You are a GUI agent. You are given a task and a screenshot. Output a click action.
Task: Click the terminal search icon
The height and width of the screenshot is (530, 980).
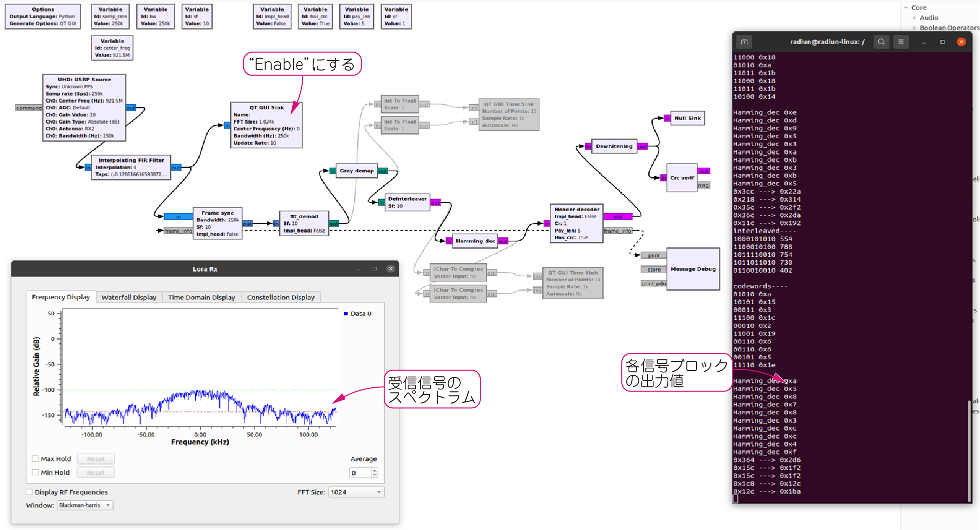click(x=881, y=42)
